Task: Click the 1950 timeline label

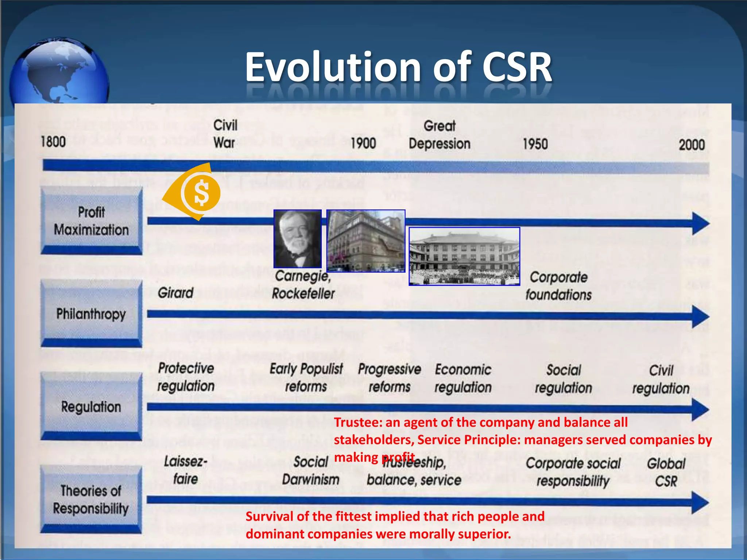Action: [535, 144]
